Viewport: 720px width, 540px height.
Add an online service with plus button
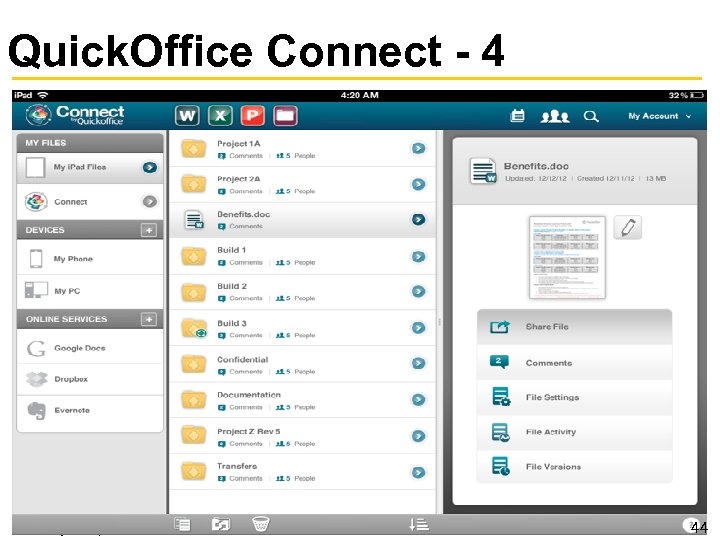[x=149, y=319]
